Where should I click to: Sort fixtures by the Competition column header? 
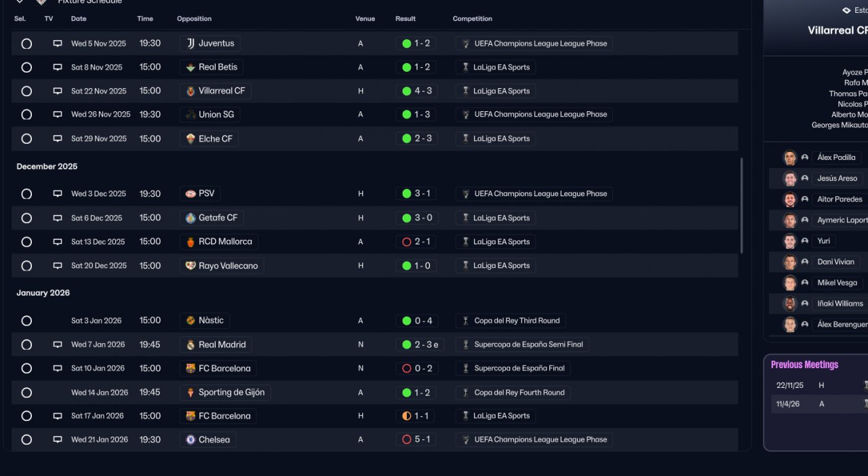472,19
